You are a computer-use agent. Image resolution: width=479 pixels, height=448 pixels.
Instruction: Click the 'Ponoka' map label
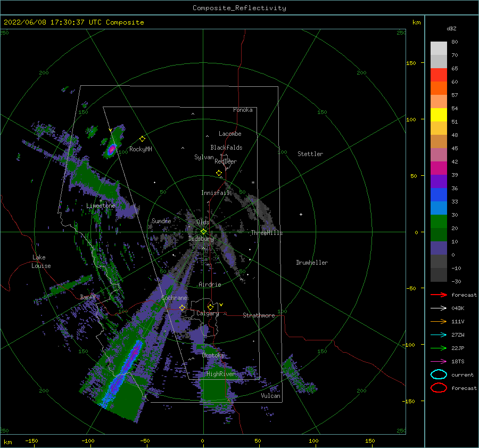pyautogui.click(x=243, y=110)
